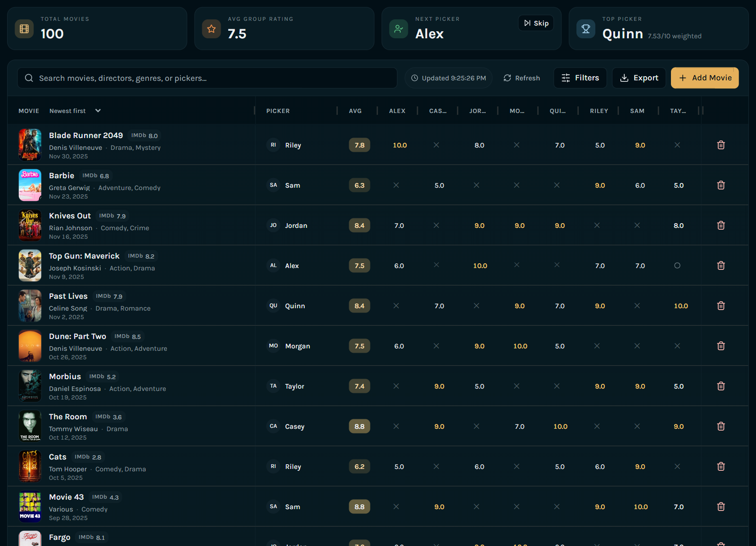Screen dimensions: 756x546
Task: Sort by the AVG column header
Action: click(355, 111)
